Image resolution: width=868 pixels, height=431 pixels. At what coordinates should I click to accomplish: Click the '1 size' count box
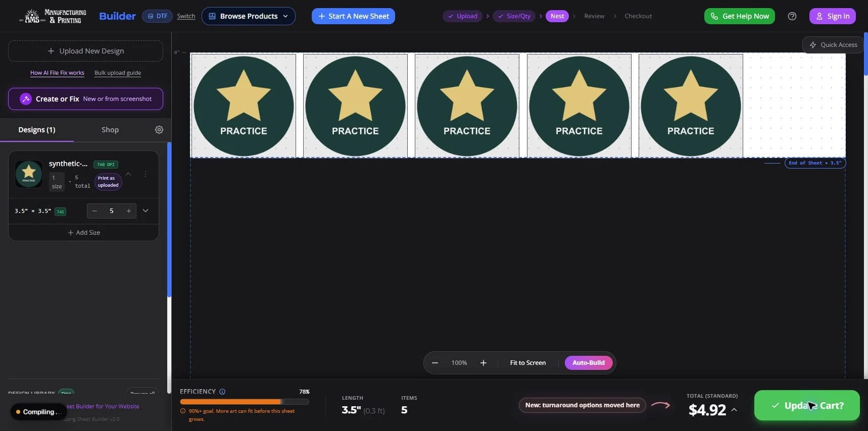coord(57,182)
